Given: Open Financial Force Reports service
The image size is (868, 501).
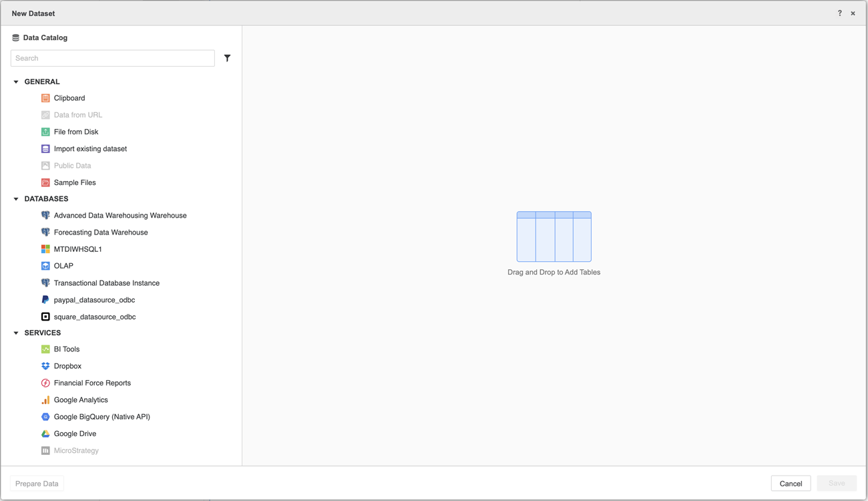Looking at the screenshot, I should point(92,383).
